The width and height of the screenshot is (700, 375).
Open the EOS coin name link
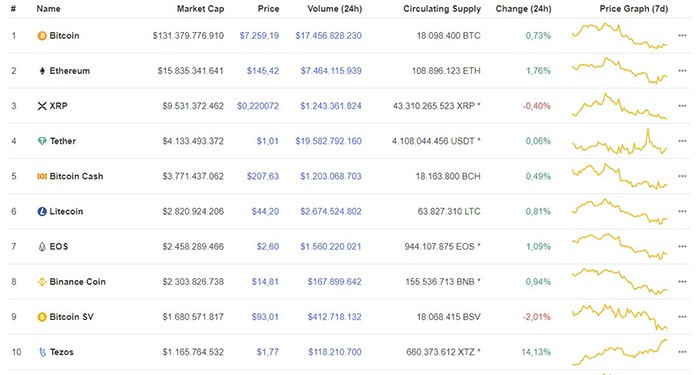(59, 246)
